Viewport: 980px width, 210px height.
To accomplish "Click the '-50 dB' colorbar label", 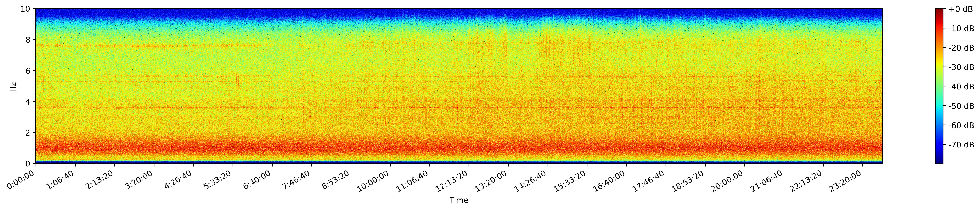I will click(x=961, y=106).
